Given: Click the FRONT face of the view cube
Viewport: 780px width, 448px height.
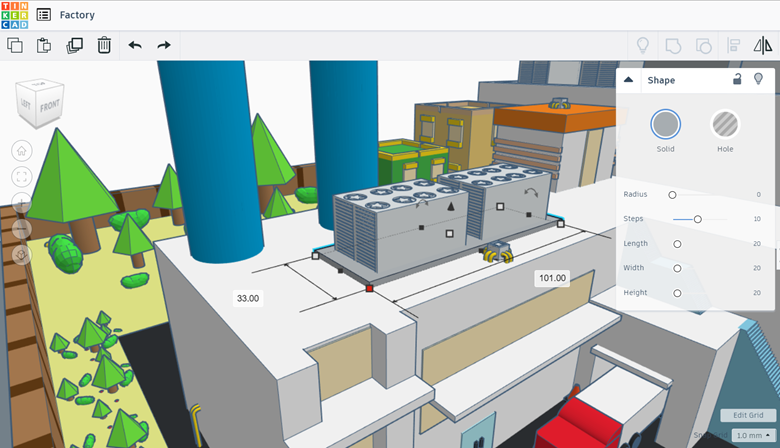Looking at the screenshot, I should click(x=50, y=106).
